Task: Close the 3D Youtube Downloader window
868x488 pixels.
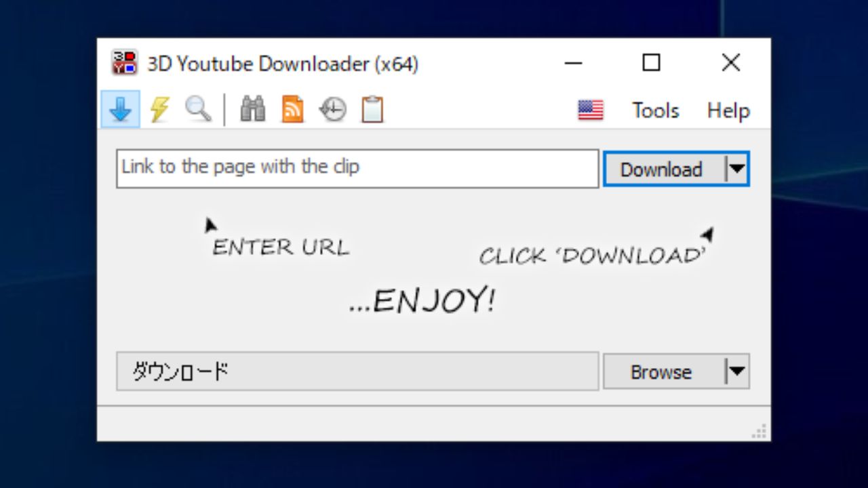Action: click(731, 63)
